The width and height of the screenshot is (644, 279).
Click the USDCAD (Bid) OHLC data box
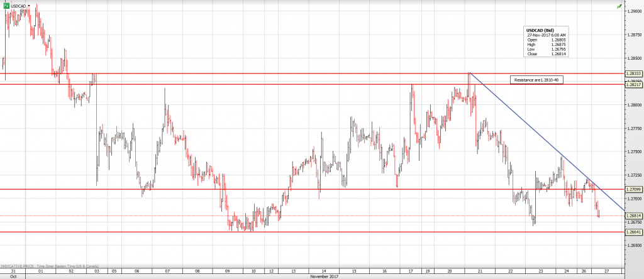pos(545,41)
